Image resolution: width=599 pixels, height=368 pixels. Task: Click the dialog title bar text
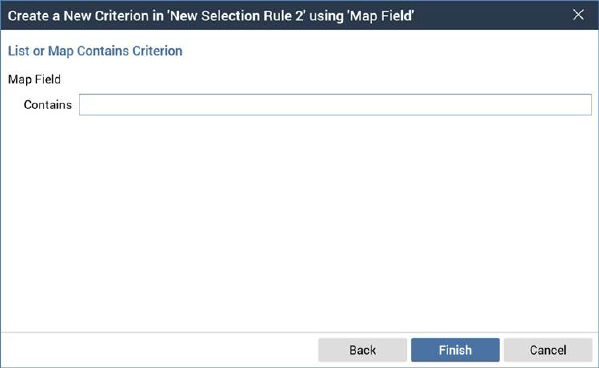click(x=211, y=16)
